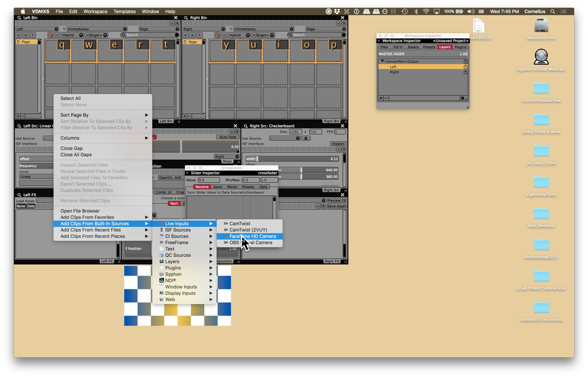Open the Emily Show Videos folder

tap(541, 120)
